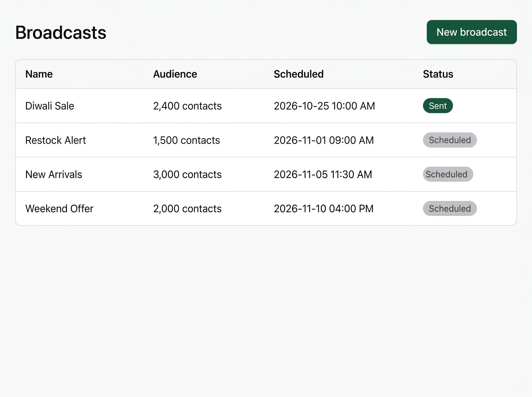Click the 2,000 contacts audience cell
Screen dimensions: 532x397
click(187, 209)
